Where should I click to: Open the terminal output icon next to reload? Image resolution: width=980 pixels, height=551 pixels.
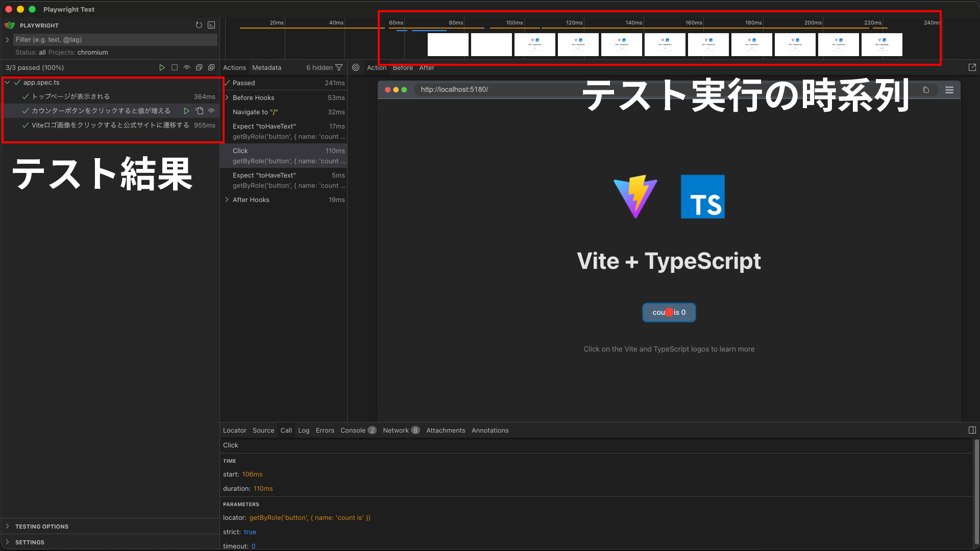(x=211, y=24)
